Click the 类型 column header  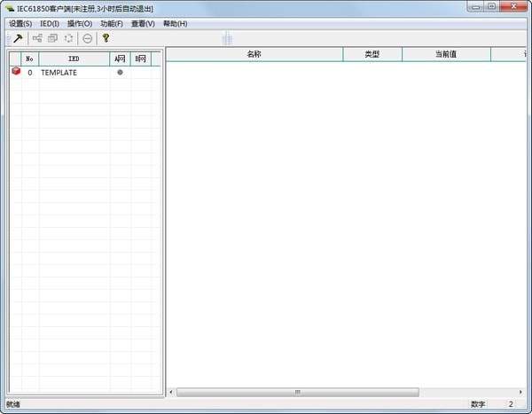(372, 54)
